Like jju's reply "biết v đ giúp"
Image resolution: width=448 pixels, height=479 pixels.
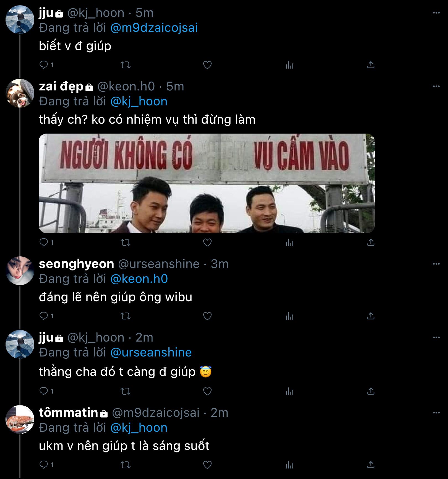[x=207, y=65]
